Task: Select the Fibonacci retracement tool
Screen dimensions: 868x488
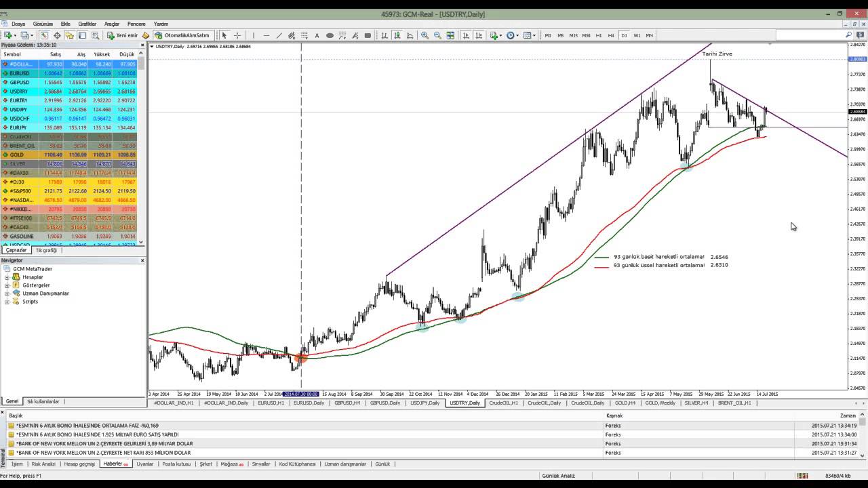Action: [304, 35]
